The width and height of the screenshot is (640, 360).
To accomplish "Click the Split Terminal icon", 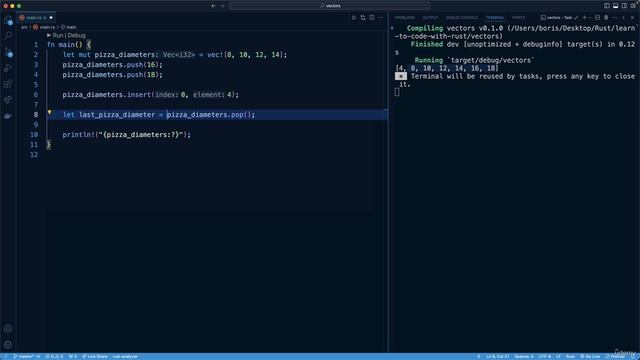I will [598, 18].
